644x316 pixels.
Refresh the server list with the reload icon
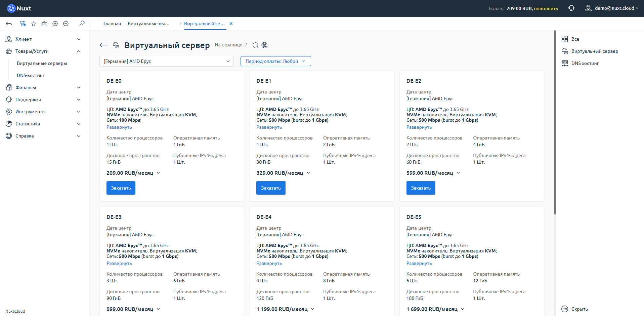(x=255, y=45)
